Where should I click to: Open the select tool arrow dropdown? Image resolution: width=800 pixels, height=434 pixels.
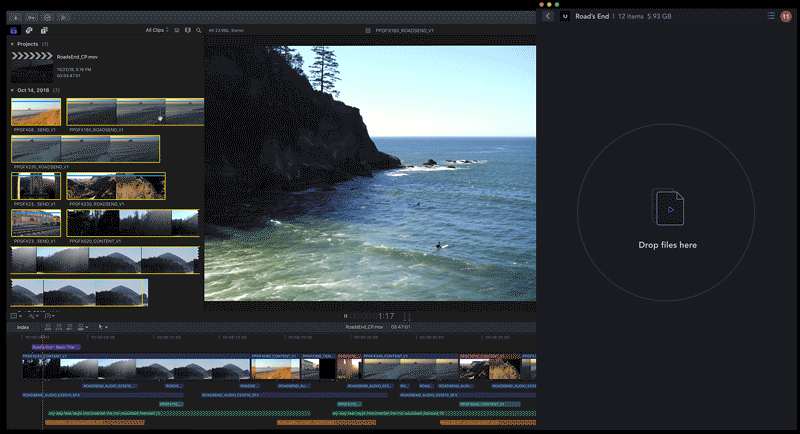click(103, 327)
